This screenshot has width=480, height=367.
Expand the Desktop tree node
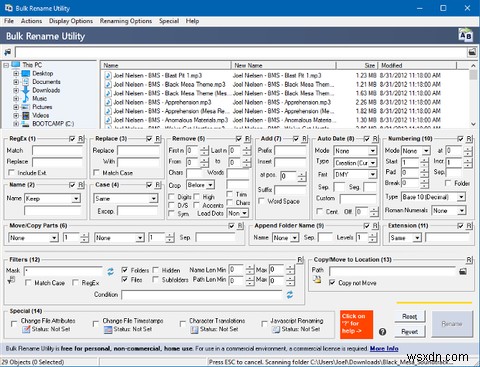point(16,73)
